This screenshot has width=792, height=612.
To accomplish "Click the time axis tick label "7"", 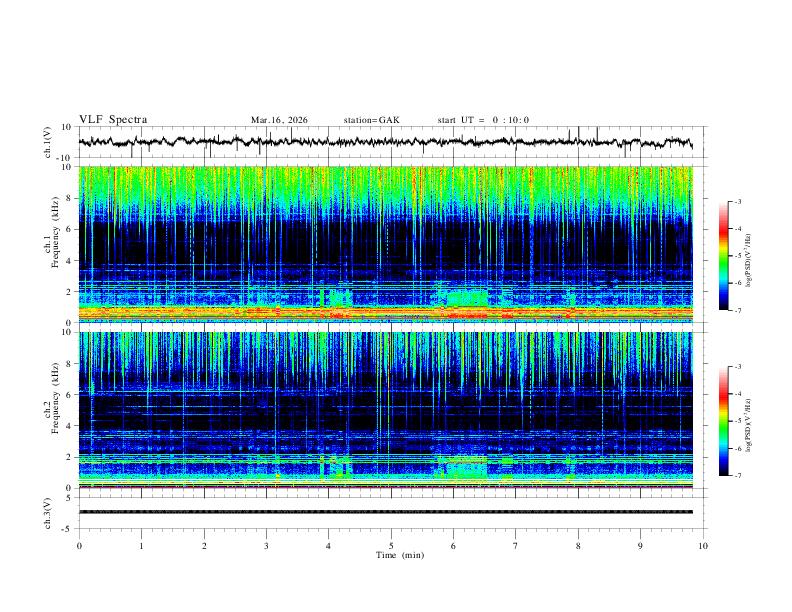I will pos(516,546).
